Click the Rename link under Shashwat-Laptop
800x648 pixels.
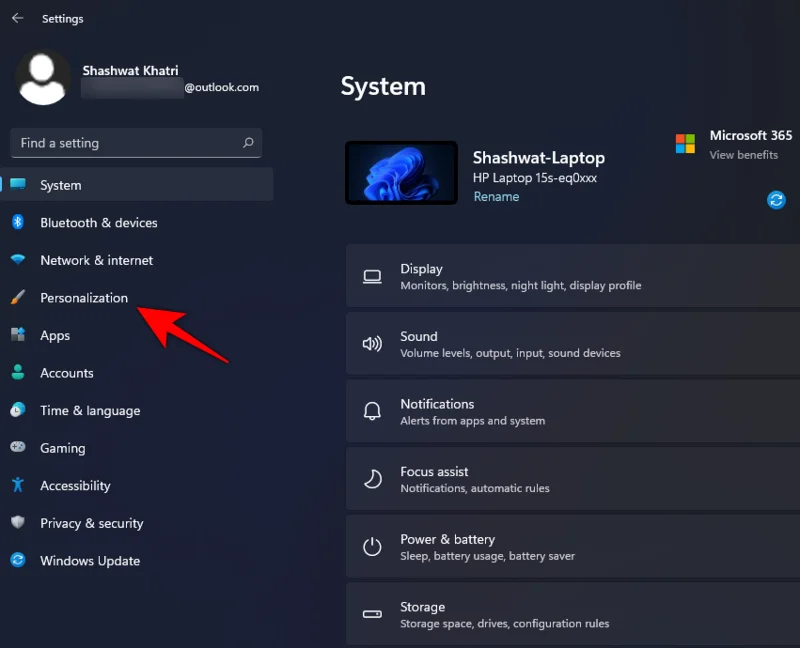point(496,197)
